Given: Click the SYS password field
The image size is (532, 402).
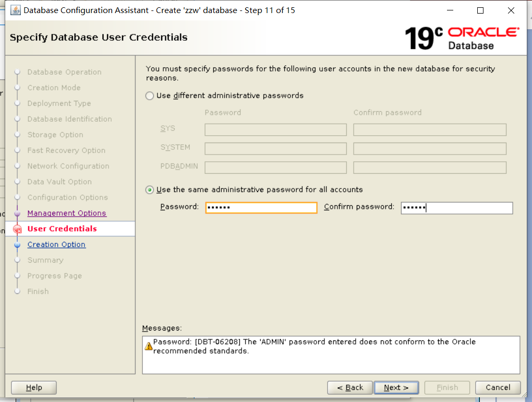Looking at the screenshot, I should [275, 129].
